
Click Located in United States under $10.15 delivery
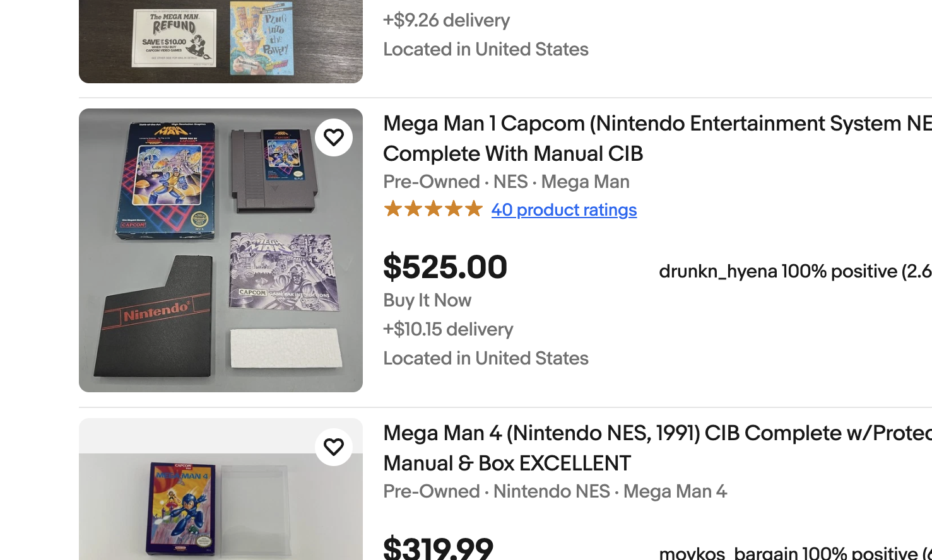pos(485,358)
